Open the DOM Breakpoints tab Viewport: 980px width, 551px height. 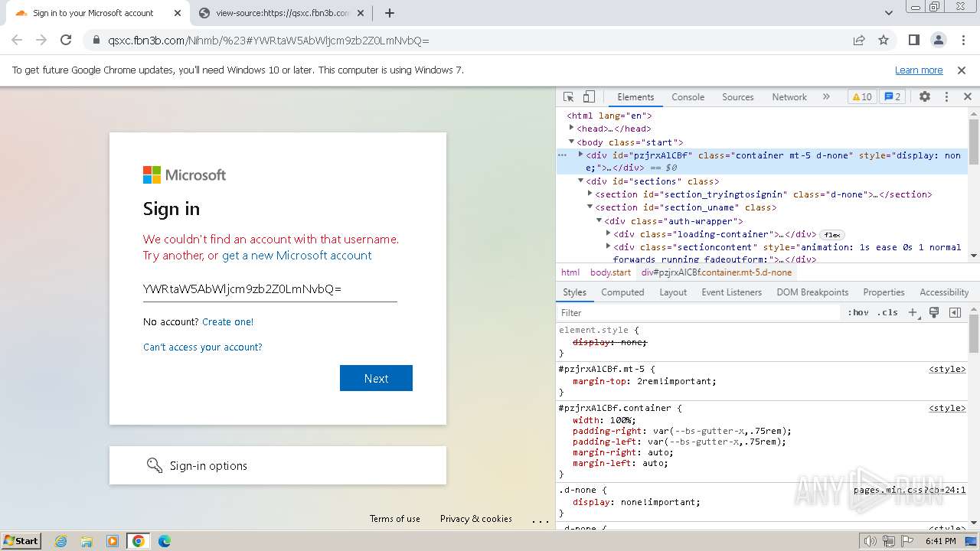[x=812, y=292]
